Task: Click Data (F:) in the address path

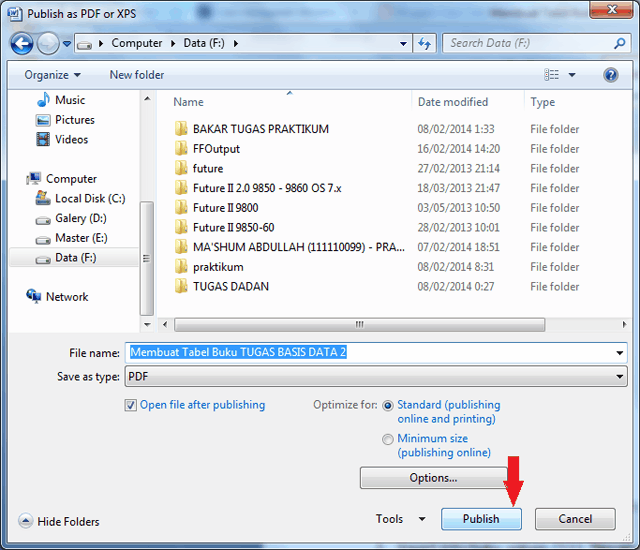Action: tap(204, 43)
